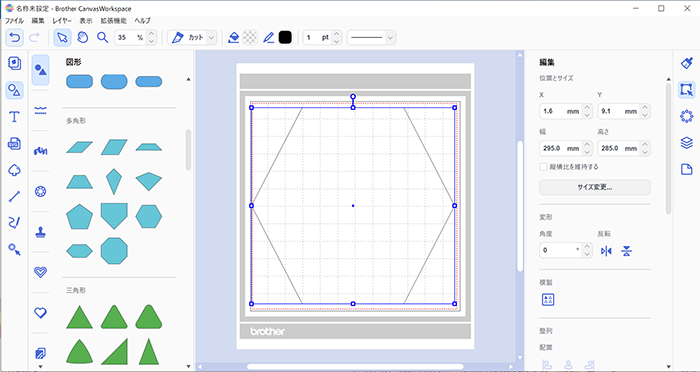
Task: Open the dotted circle panel icon
Action: click(687, 117)
